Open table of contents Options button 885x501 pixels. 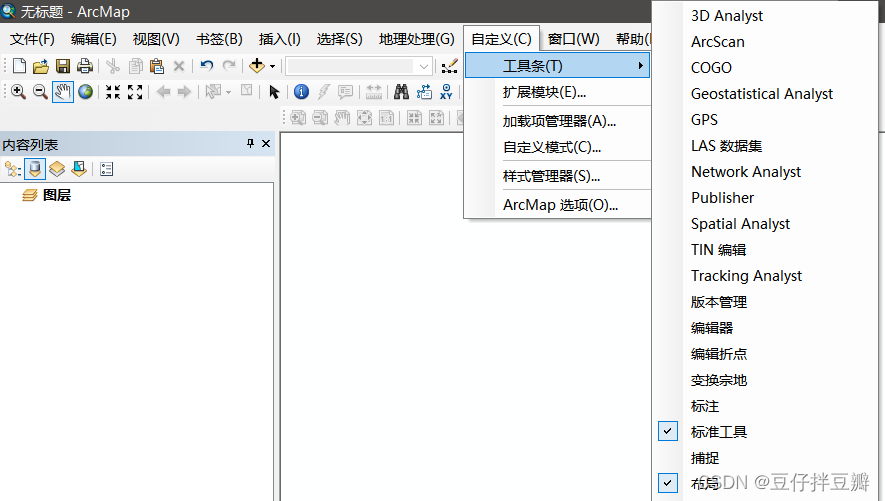106,169
